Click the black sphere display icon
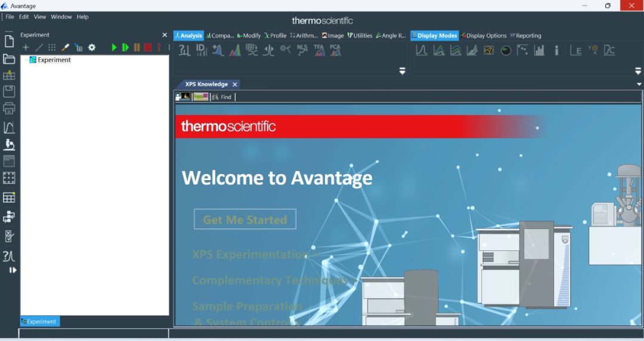 (x=506, y=50)
